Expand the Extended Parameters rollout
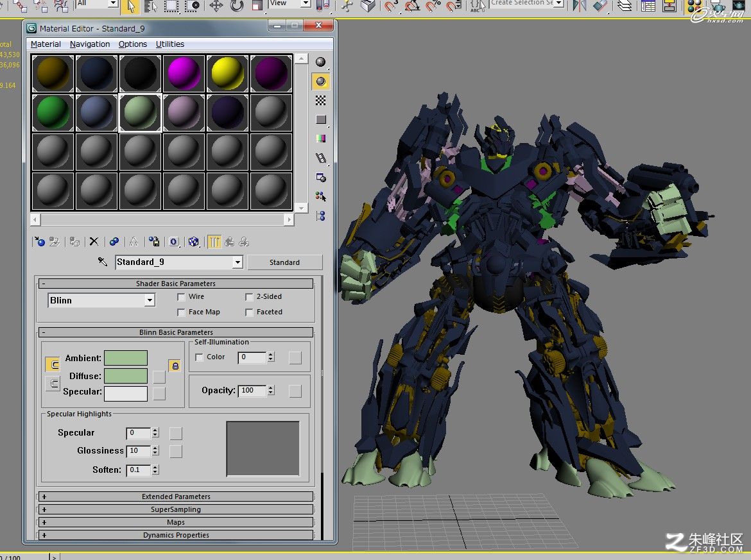This screenshot has height=560, width=751. click(x=176, y=496)
